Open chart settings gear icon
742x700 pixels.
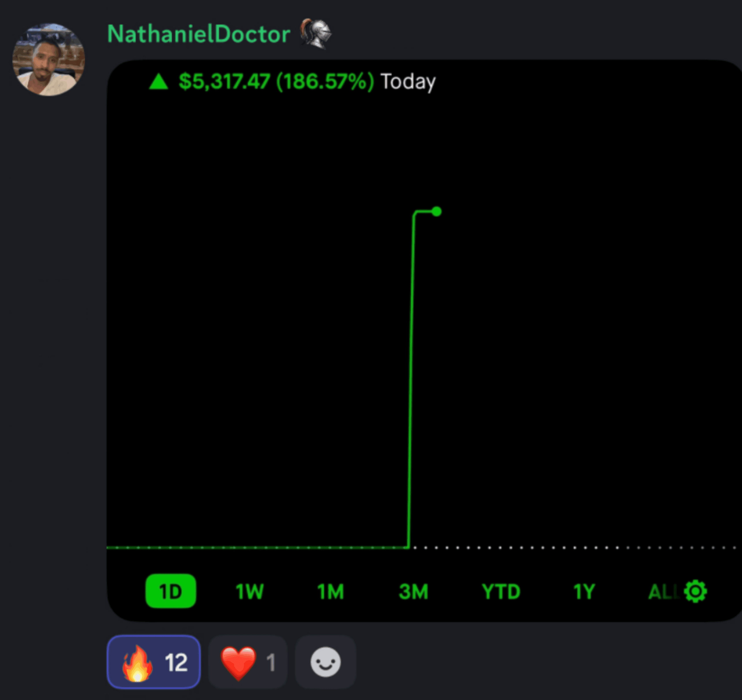[x=695, y=591]
